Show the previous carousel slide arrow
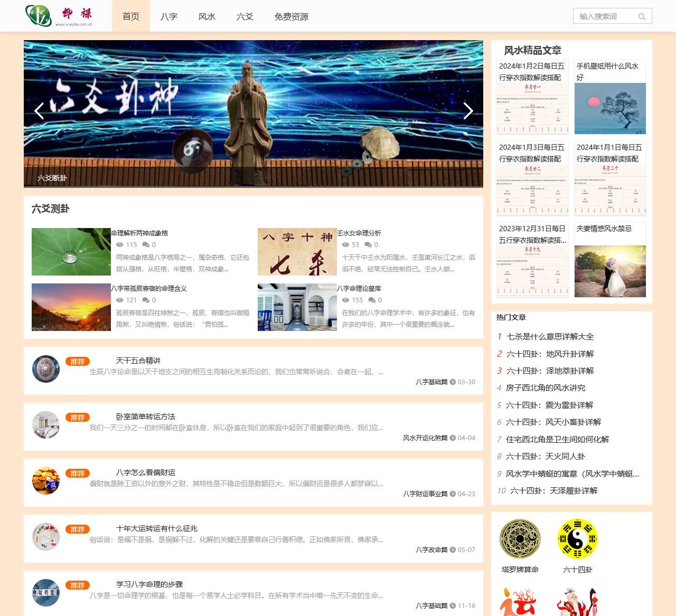The image size is (676, 616). pyautogui.click(x=39, y=111)
